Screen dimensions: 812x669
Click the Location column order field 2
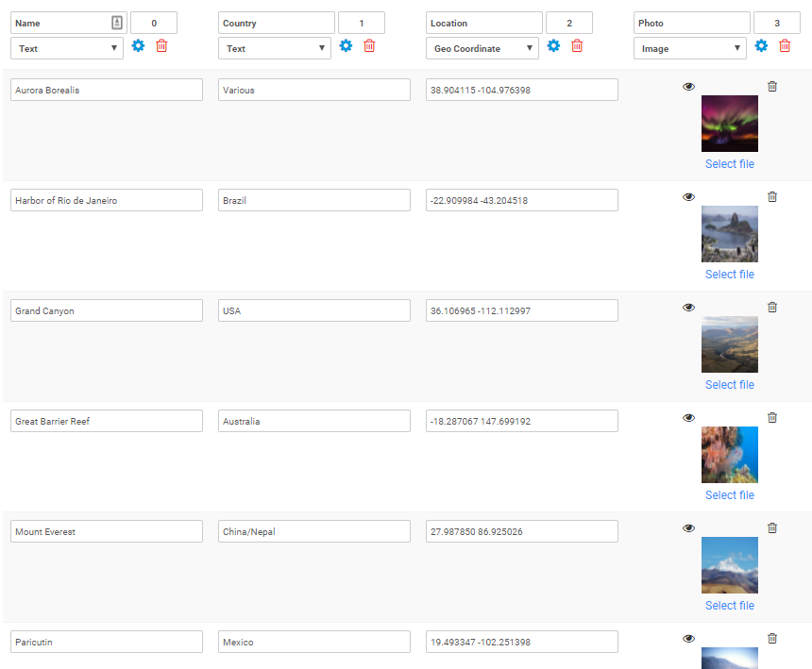click(569, 23)
